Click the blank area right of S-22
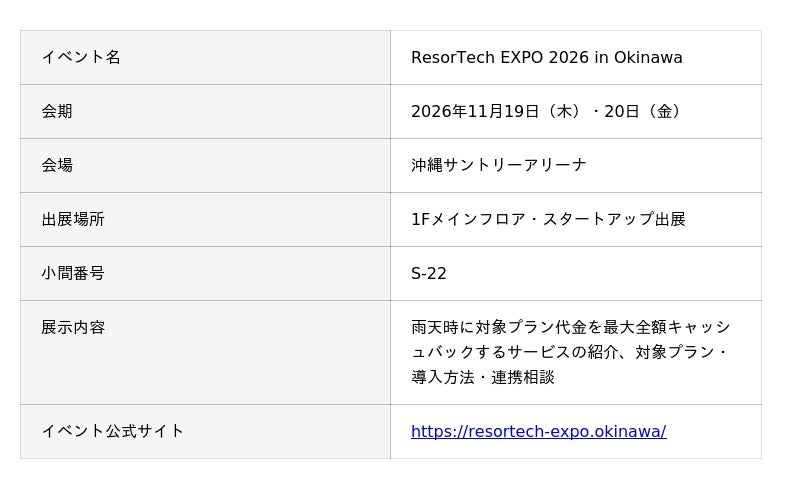This screenshot has width=800, height=489. coord(604,274)
